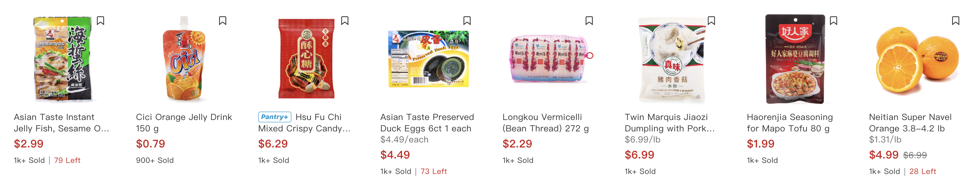Open the Instant Jelly Fish product image
The image size is (980, 183).
(x=63, y=59)
